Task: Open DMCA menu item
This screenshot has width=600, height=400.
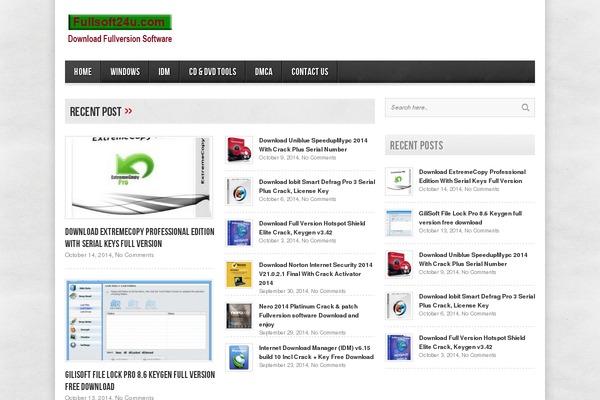Action: point(264,72)
